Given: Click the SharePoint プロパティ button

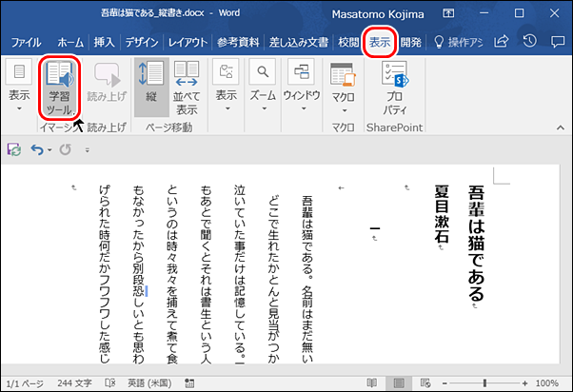Looking at the screenshot, I should [395, 88].
